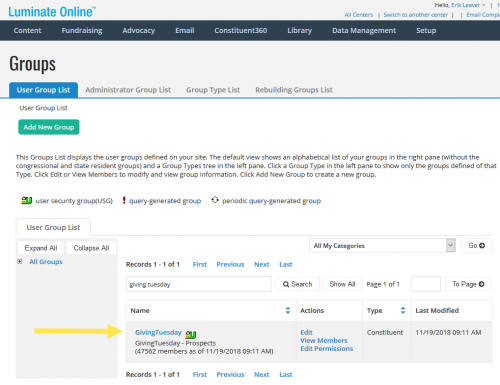The height and width of the screenshot is (385, 500).
Task: Click the 47562 members text
Action: tap(204, 351)
